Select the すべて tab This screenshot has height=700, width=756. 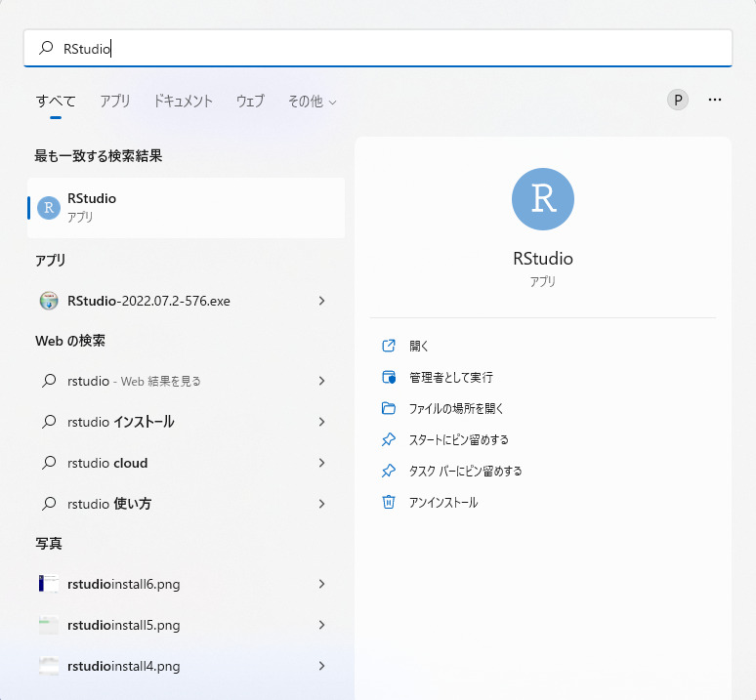[x=56, y=102]
